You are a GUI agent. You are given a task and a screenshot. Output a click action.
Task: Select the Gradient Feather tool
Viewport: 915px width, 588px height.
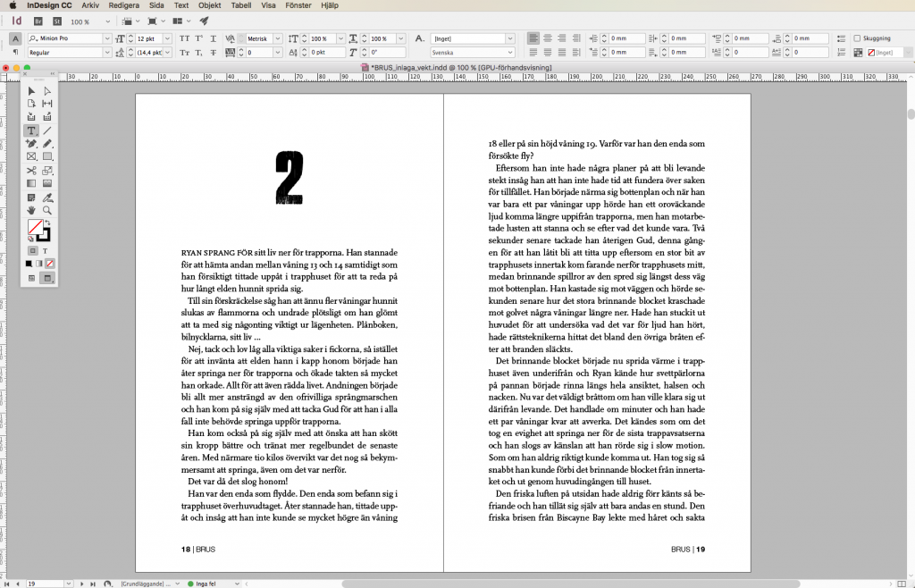[x=47, y=183]
